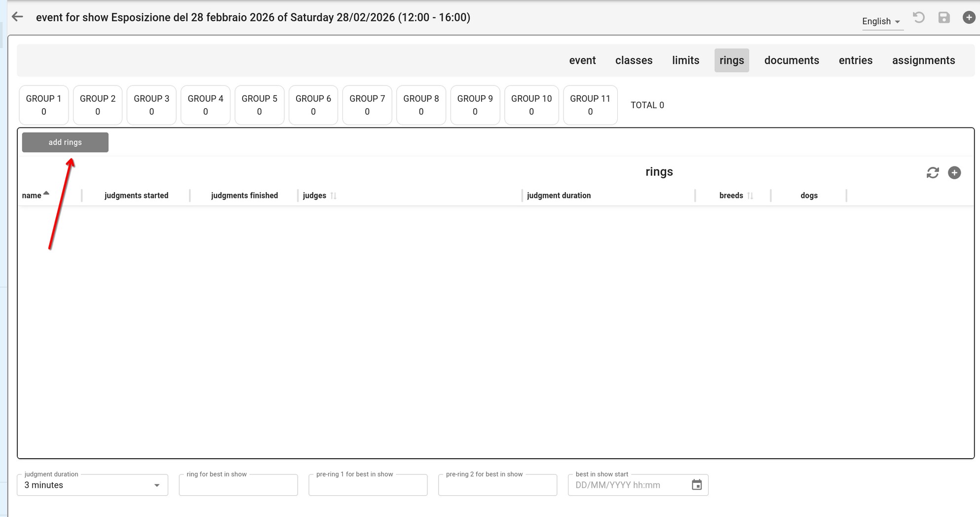Click the ring for best in show field
Viewport: 980px width, 517px height.
point(238,485)
